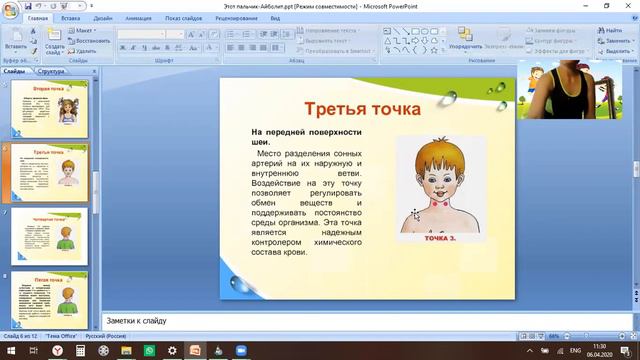Open the font name combo box
This screenshot has width=640, height=360.
coord(142,34)
